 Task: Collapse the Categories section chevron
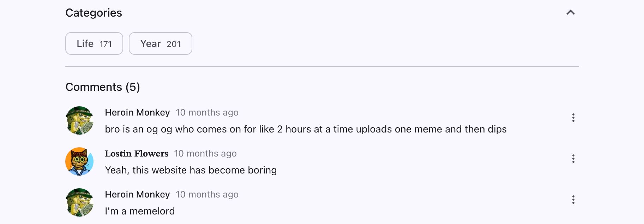[570, 13]
